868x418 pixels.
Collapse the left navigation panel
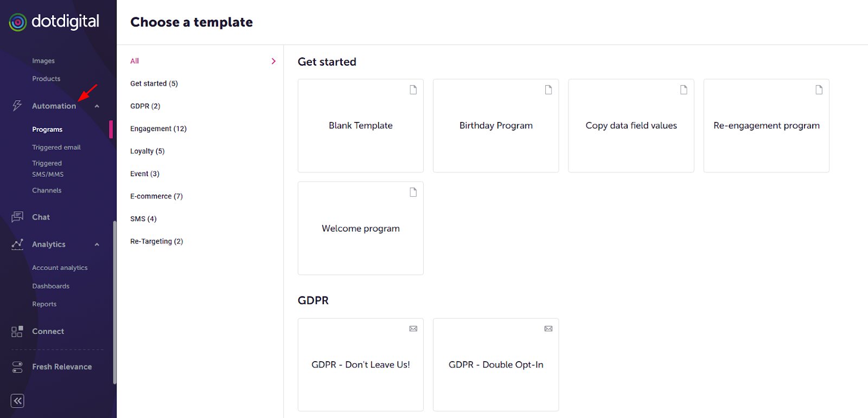click(17, 401)
